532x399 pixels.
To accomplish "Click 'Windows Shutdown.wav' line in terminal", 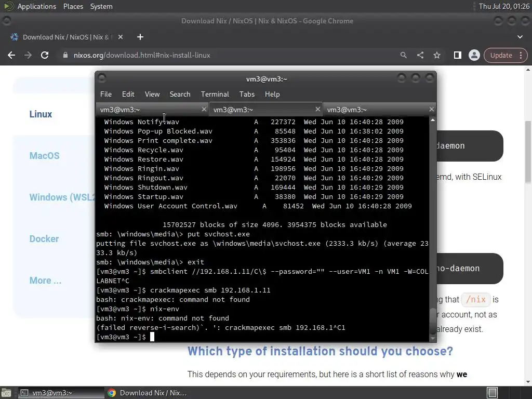I will 254,187.
